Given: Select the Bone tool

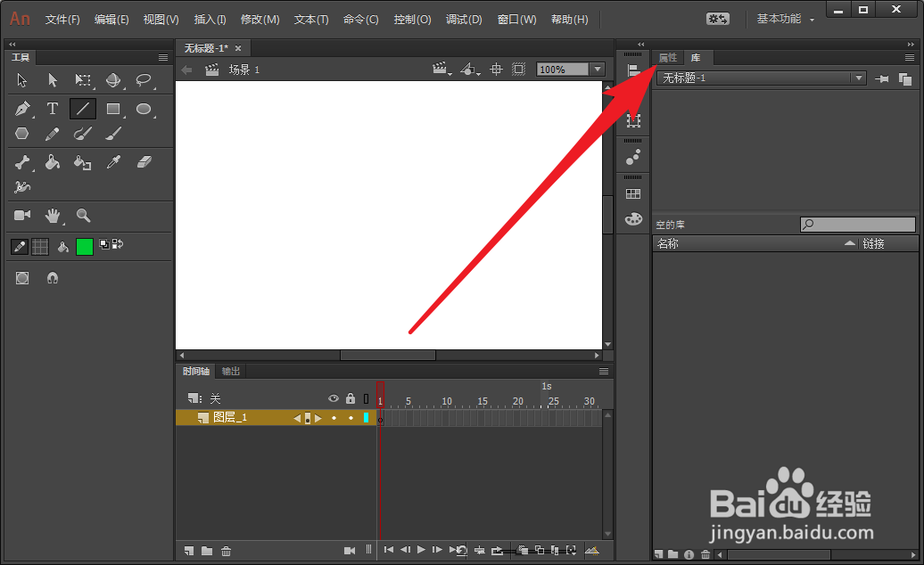Looking at the screenshot, I should 21,162.
